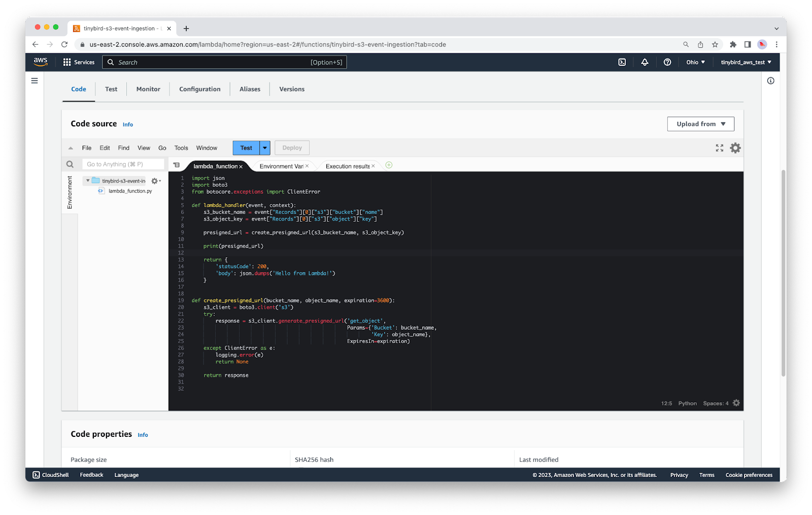812x515 pixels.
Task: Open the Execution results tab
Action: pyautogui.click(x=348, y=166)
